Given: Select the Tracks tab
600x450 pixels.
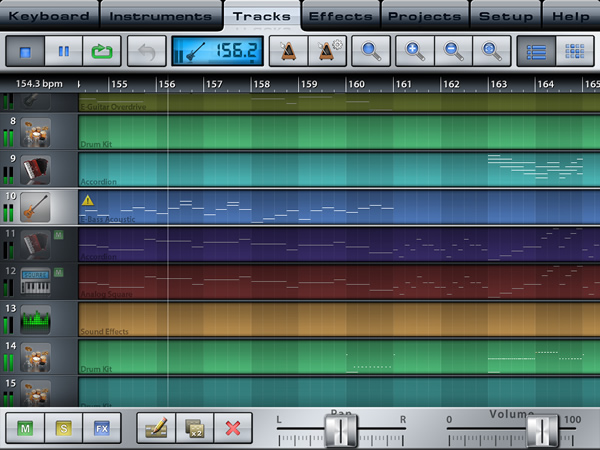Looking at the screenshot, I should coord(262,15).
